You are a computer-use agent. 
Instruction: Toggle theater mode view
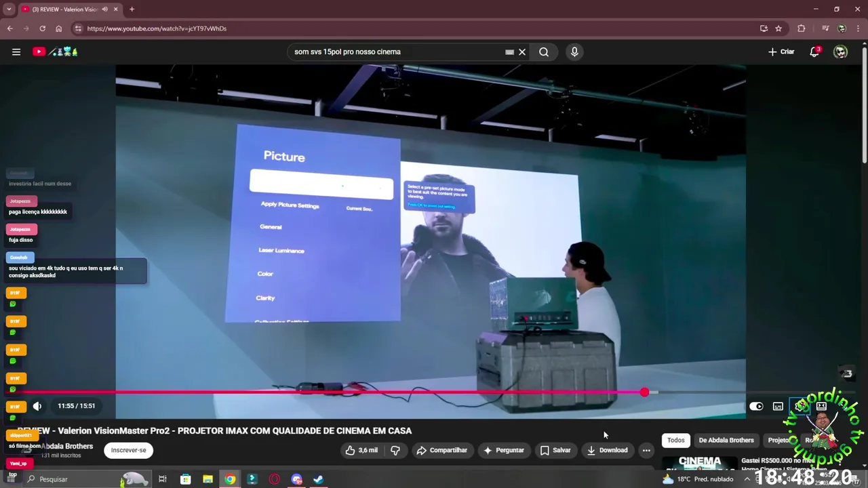[821, 406]
